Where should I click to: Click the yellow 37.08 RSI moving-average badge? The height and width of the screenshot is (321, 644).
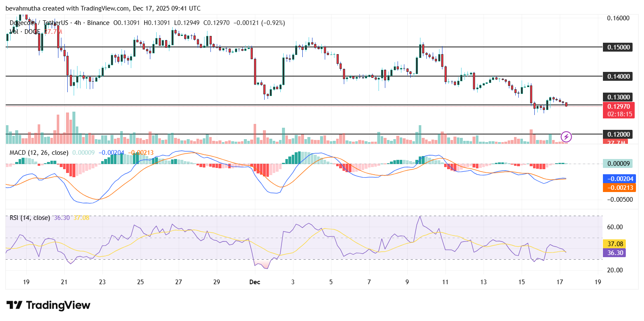pyautogui.click(x=614, y=244)
